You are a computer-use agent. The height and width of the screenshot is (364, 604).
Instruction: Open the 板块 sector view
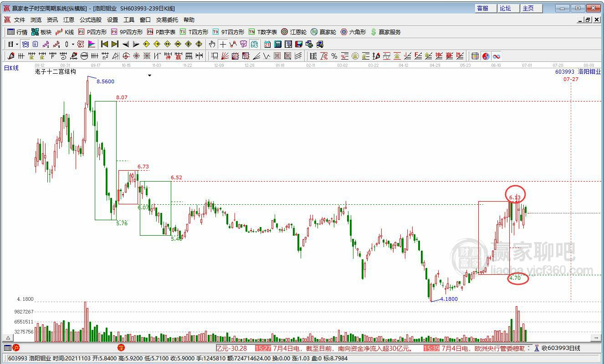click(x=41, y=32)
